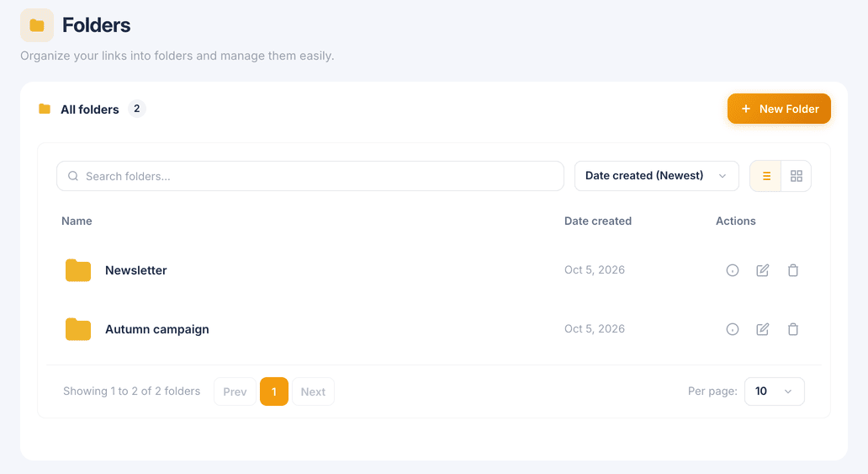The image size is (868, 474).
Task: Open the Newsletter folder name
Action: pyautogui.click(x=136, y=270)
